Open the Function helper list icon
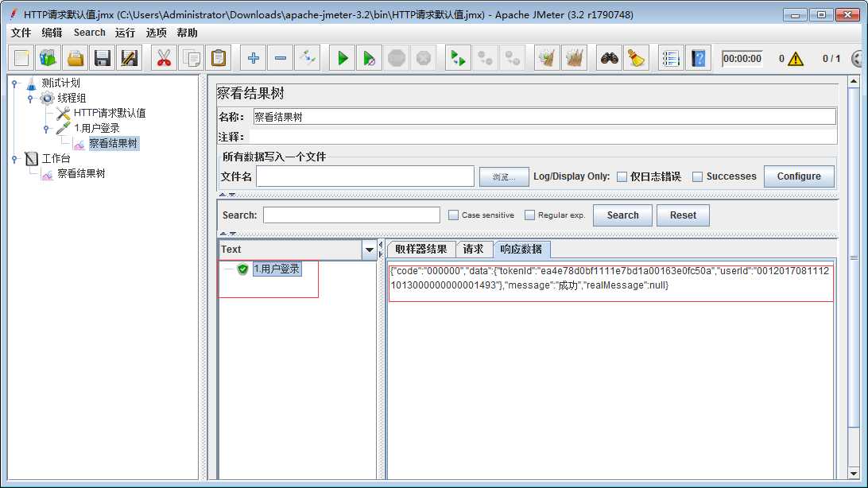Screen dimensions: 868x488 (x=671, y=58)
